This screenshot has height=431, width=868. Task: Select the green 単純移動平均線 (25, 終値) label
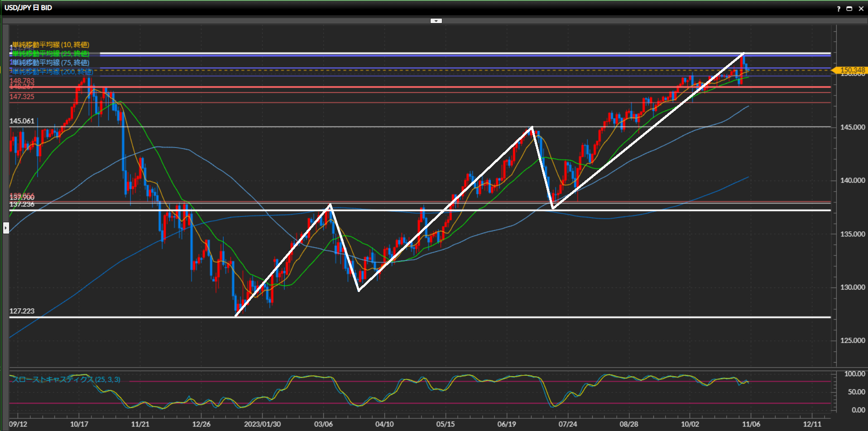pyautogui.click(x=51, y=53)
